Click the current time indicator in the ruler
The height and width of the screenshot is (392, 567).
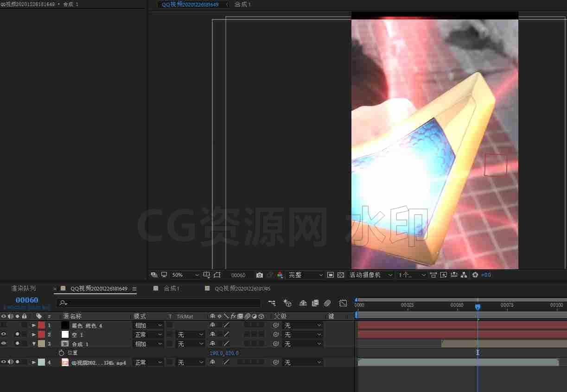(x=478, y=307)
